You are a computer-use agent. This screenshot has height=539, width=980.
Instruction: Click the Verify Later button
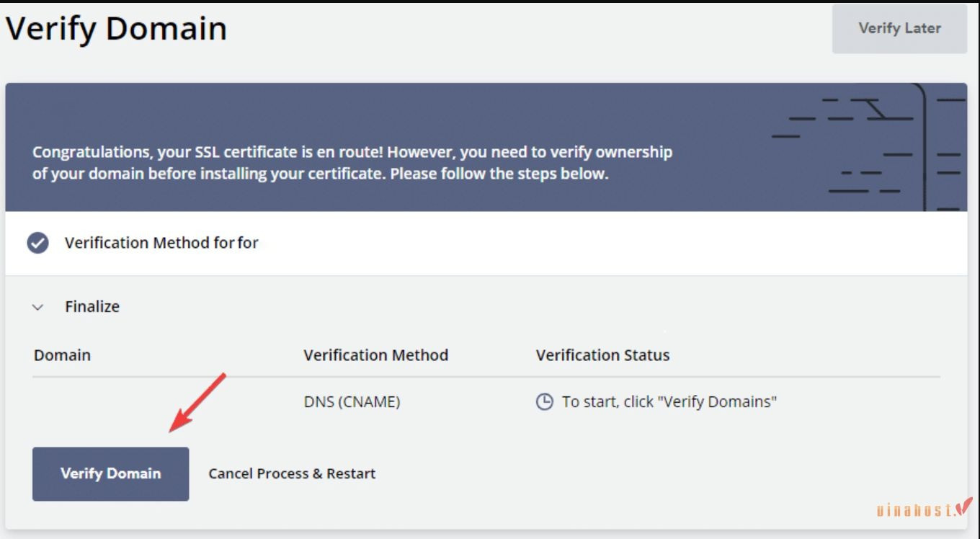(x=899, y=29)
